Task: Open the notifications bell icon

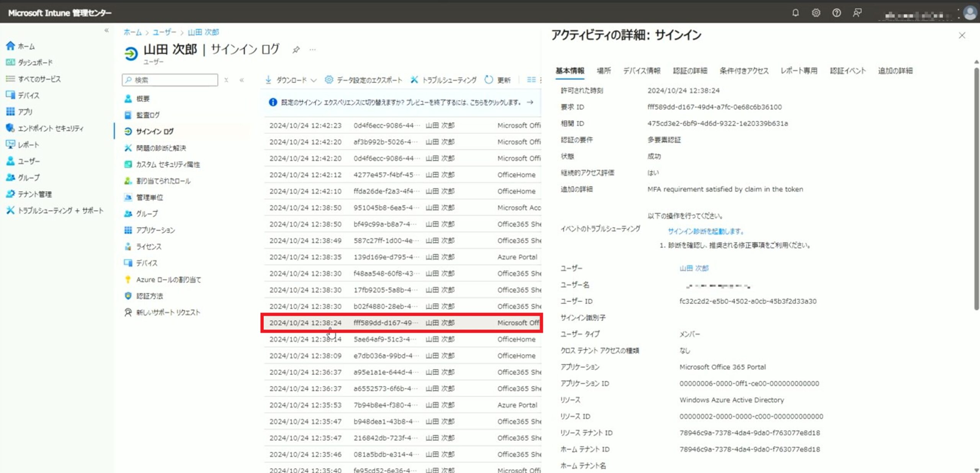Action: pos(795,13)
